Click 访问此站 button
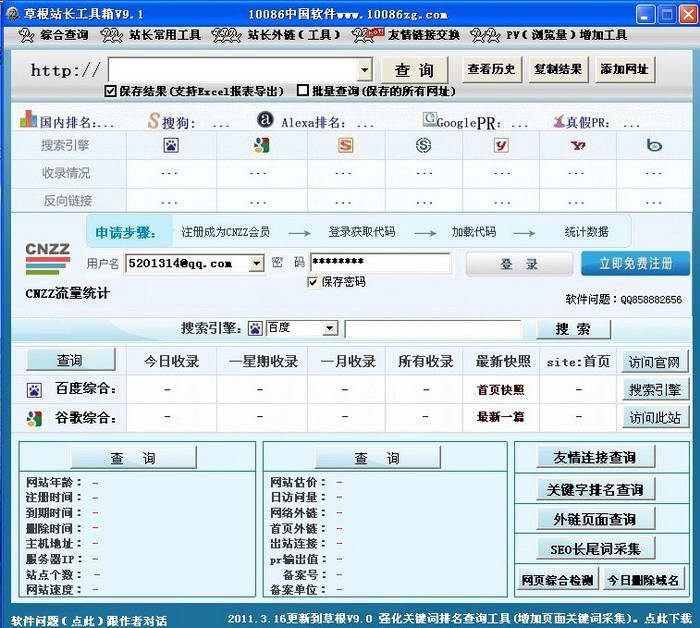Screen dimensions: 700x628 pos(655,418)
